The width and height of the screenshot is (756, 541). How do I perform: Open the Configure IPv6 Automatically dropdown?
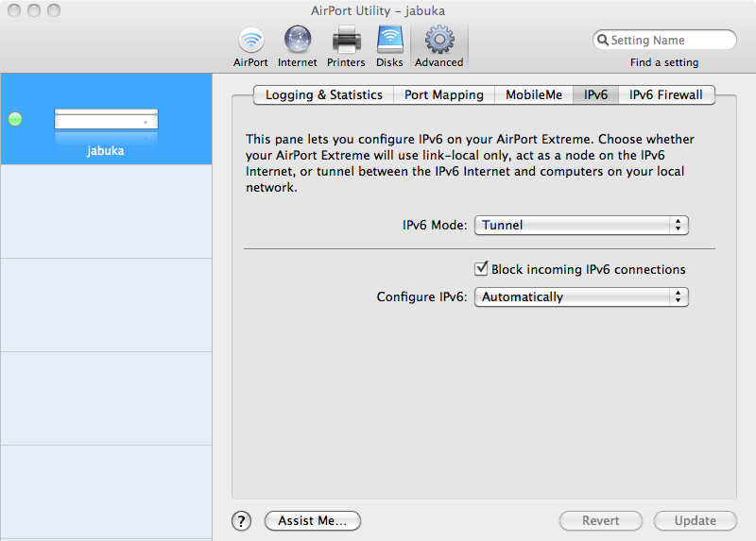[x=581, y=296]
